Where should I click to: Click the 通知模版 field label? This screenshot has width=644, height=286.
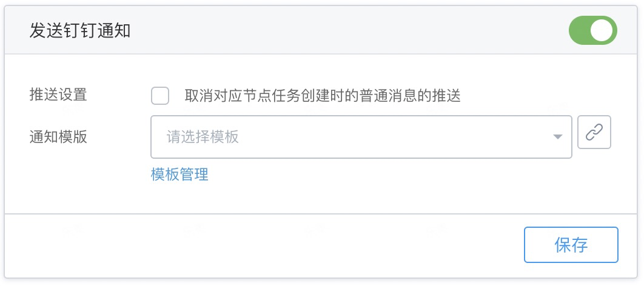point(58,137)
